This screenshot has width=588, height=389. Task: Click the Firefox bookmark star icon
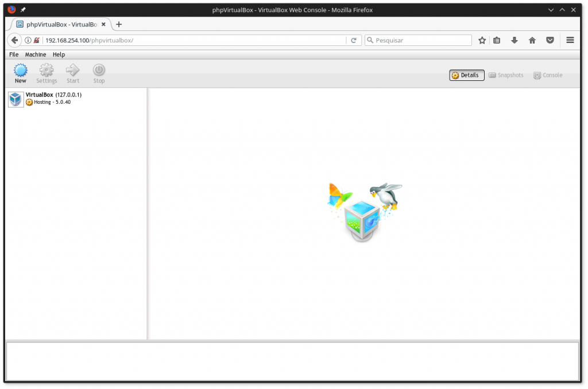[482, 40]
